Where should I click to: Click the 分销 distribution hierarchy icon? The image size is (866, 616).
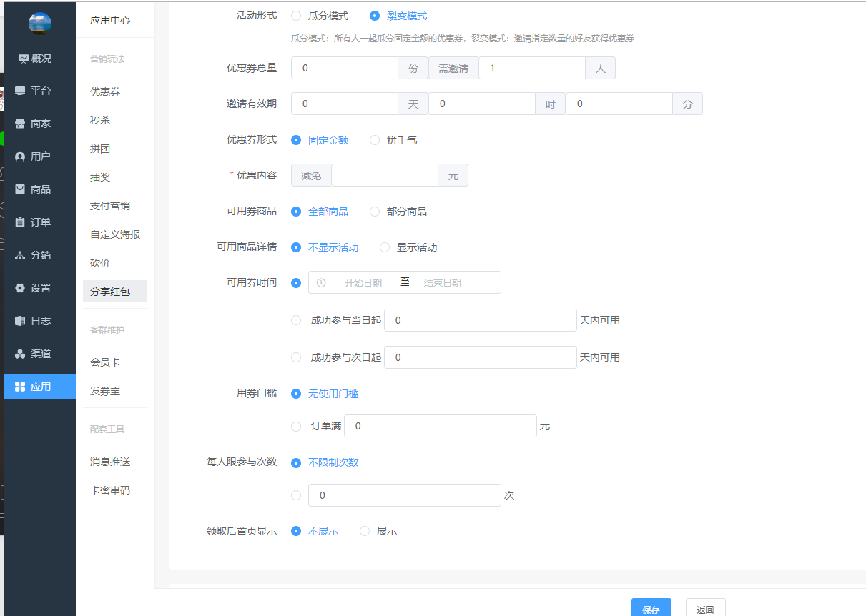[20, 256]
